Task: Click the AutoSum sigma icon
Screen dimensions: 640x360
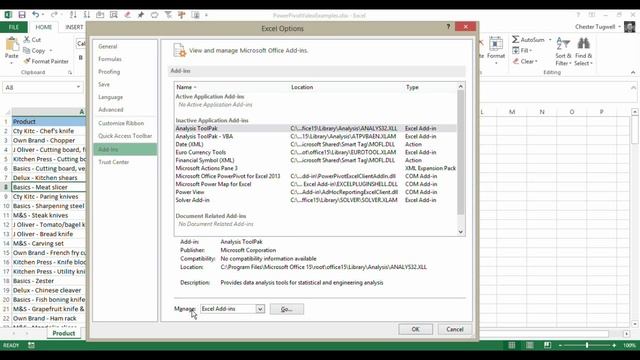Action: tap(516, 40)
